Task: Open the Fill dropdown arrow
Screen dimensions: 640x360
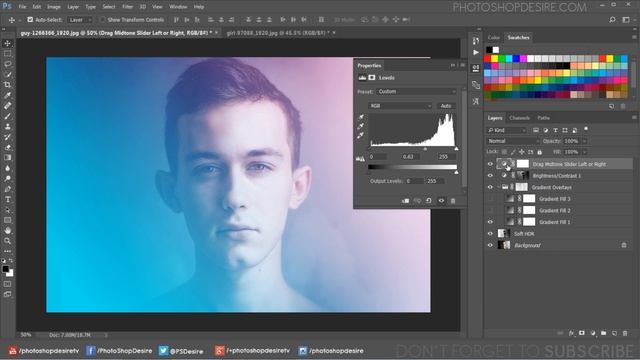Action: [x=584, y=152]
